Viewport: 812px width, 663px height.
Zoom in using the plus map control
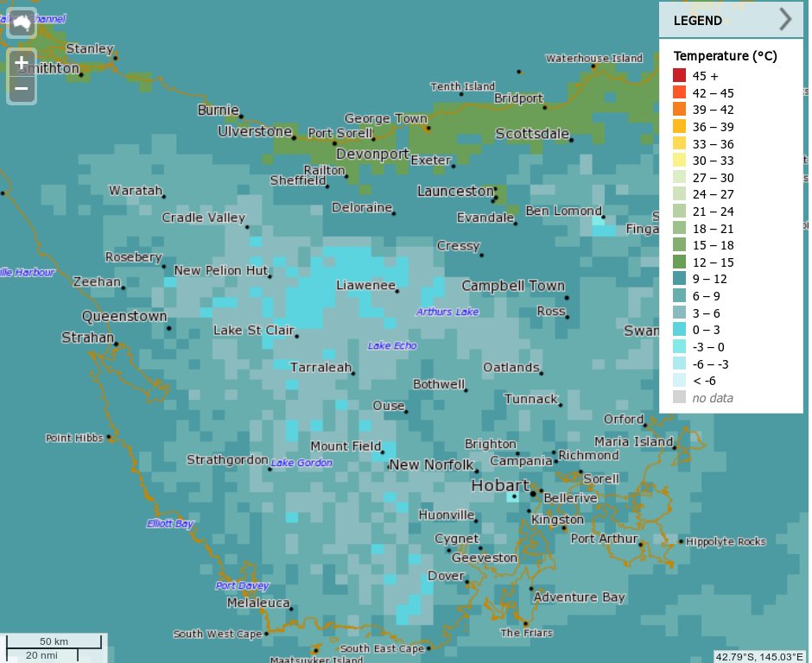20,62
